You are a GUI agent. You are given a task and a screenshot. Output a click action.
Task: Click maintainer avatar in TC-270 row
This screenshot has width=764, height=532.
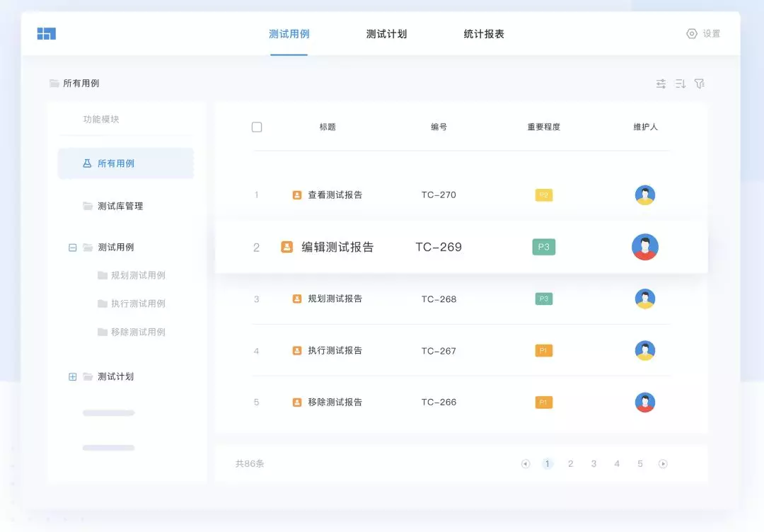click(644, 195)
